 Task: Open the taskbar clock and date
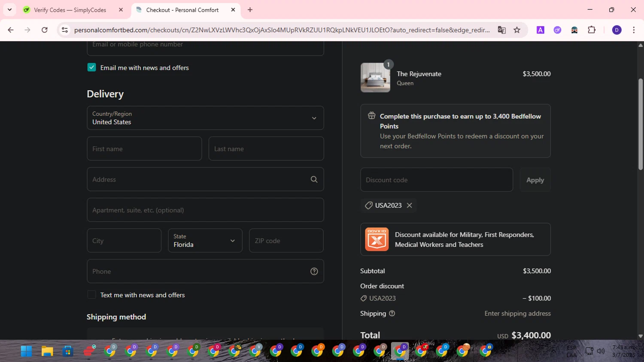coord(624,351)
